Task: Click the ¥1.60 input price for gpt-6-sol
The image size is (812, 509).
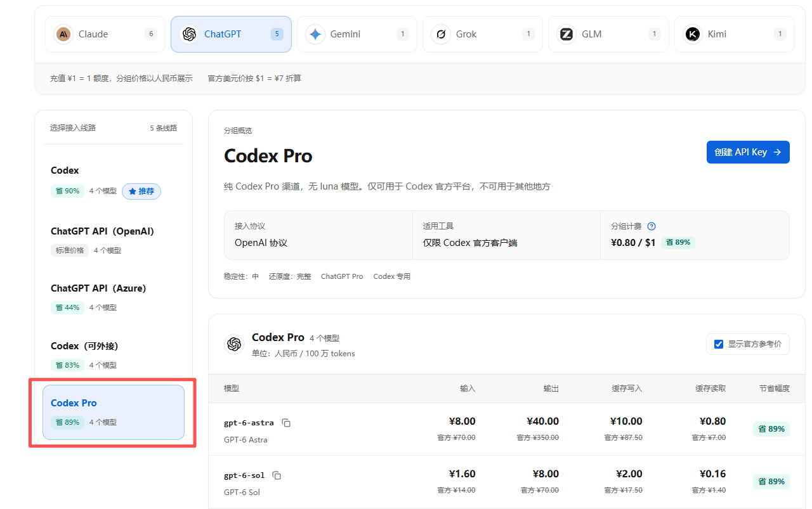Action: click(462, 474)
